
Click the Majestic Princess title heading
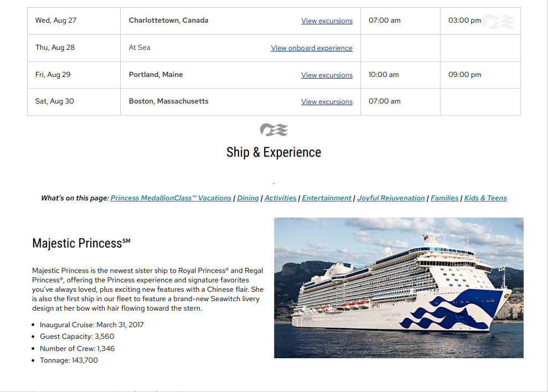click(x=81, y=243)
